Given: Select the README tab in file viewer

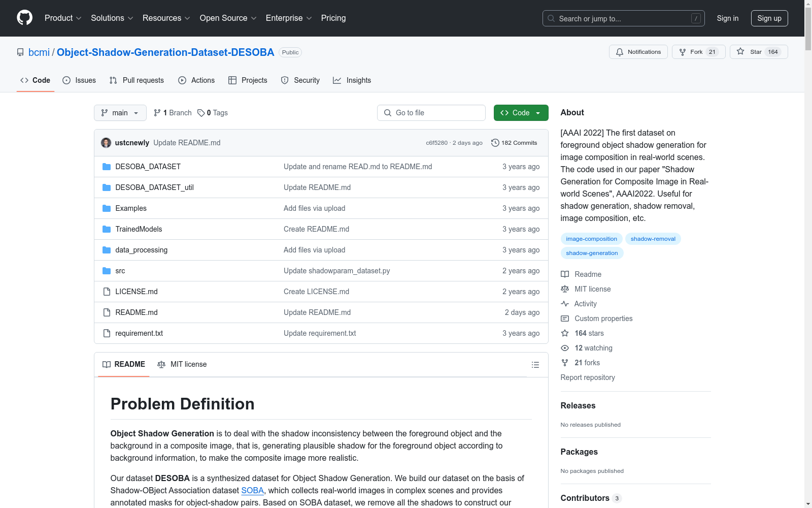Looking at the screenshot, I should (x=124, y=364).
